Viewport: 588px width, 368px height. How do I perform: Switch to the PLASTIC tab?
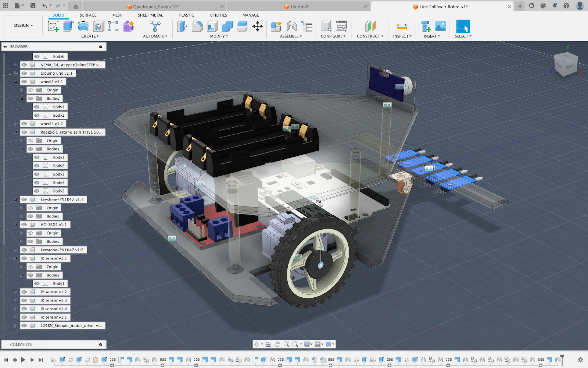(187, 15)
